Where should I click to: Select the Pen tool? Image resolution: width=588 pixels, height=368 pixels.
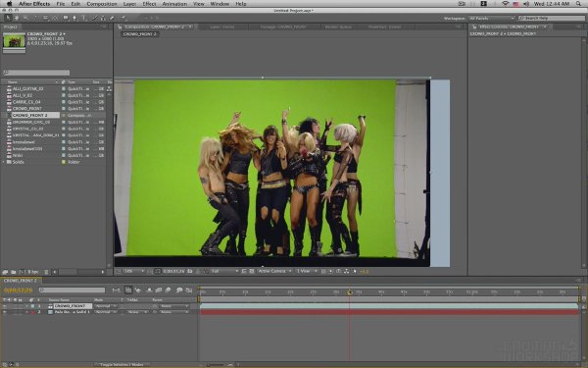pyautogui.click(x=74, y=18)
